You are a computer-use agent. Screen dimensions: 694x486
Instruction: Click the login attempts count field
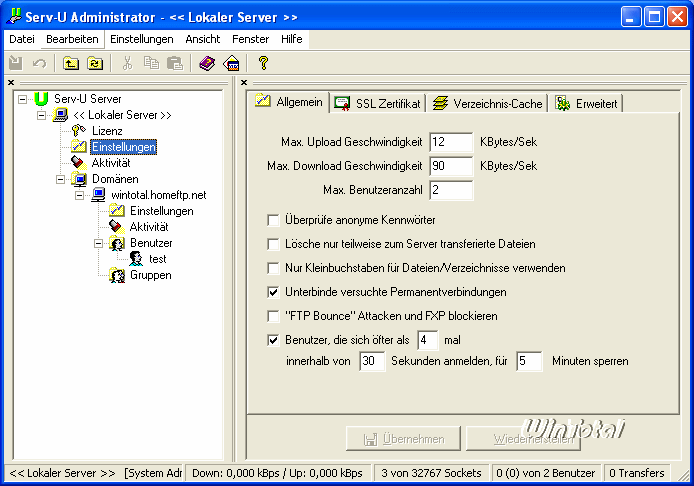tap(428, 340)
